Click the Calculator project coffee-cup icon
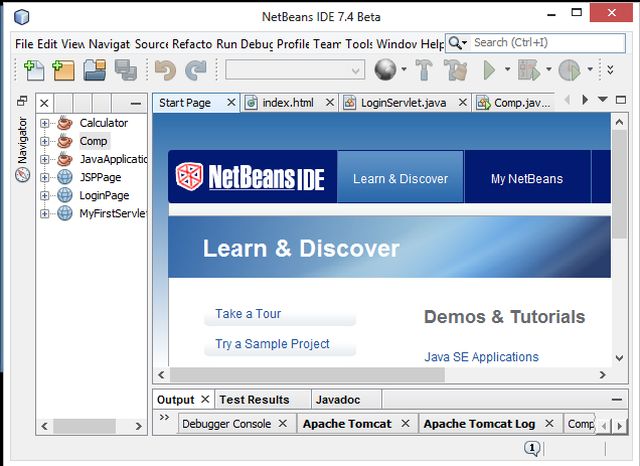Screen dimensions: 640x466 click(64, 123)
